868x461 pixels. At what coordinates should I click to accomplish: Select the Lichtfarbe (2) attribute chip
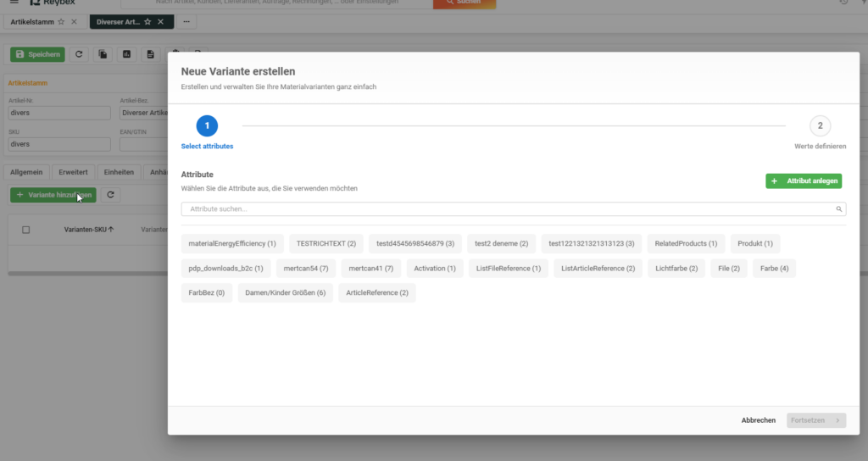click(676, 269)
